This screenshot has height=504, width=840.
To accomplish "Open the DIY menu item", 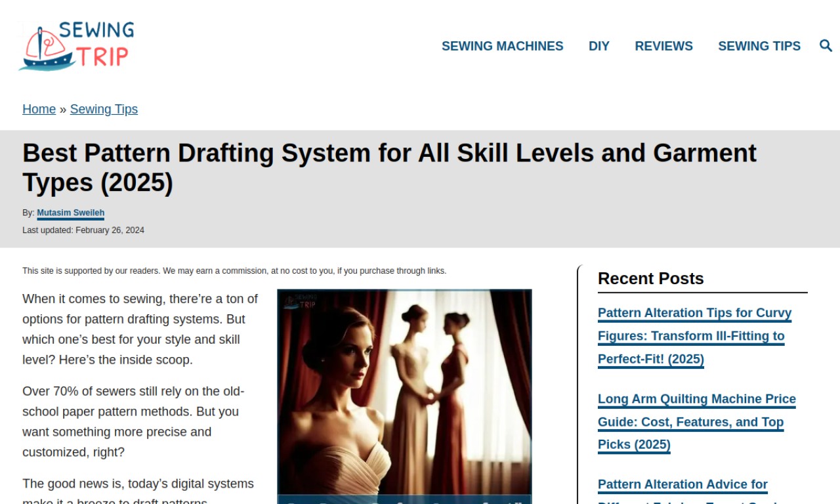I will (x=598, y=46).
